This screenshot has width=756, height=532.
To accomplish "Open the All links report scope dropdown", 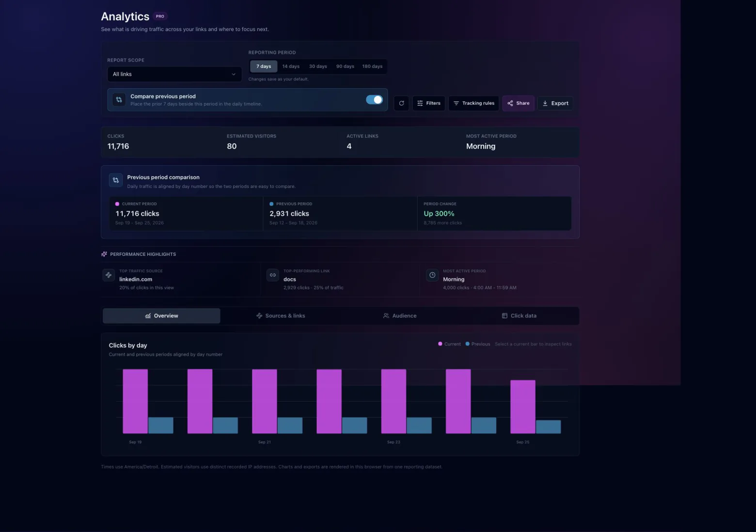I will click(x=174, y=74).
